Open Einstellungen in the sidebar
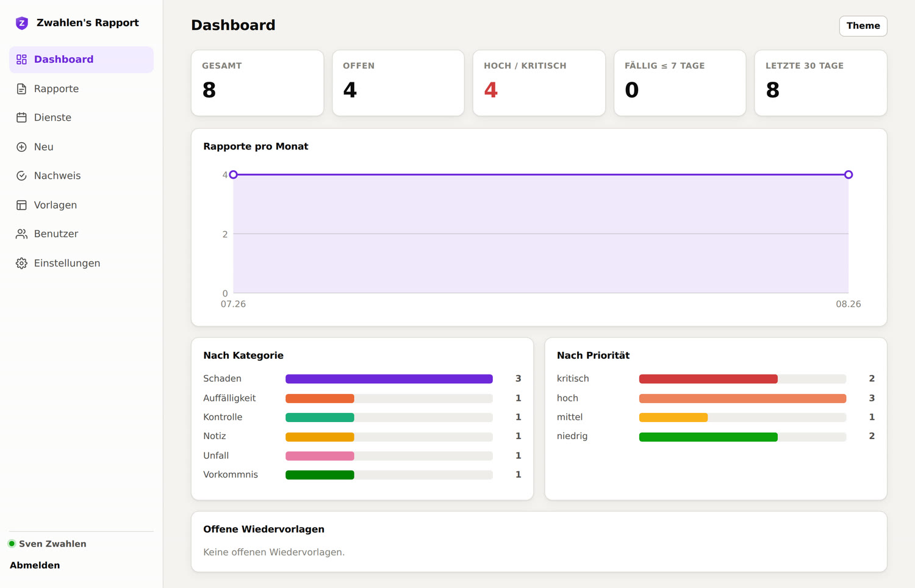Screen dimensions: 915x588 pyautogui.click(x=81, y=263)
